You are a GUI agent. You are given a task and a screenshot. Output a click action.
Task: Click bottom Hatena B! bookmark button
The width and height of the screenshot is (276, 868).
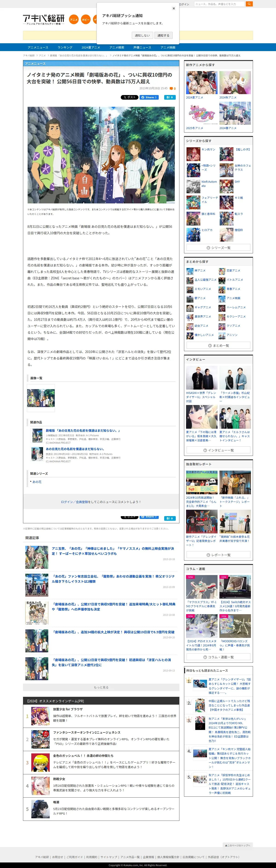[170, 519]
